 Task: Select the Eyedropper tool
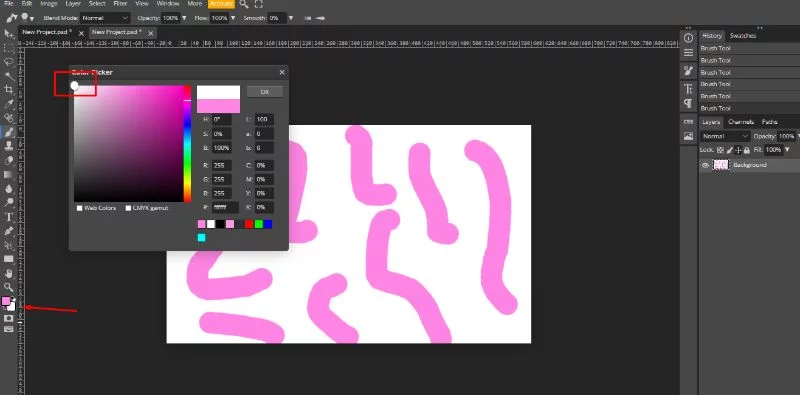click(x=9, y=104)
